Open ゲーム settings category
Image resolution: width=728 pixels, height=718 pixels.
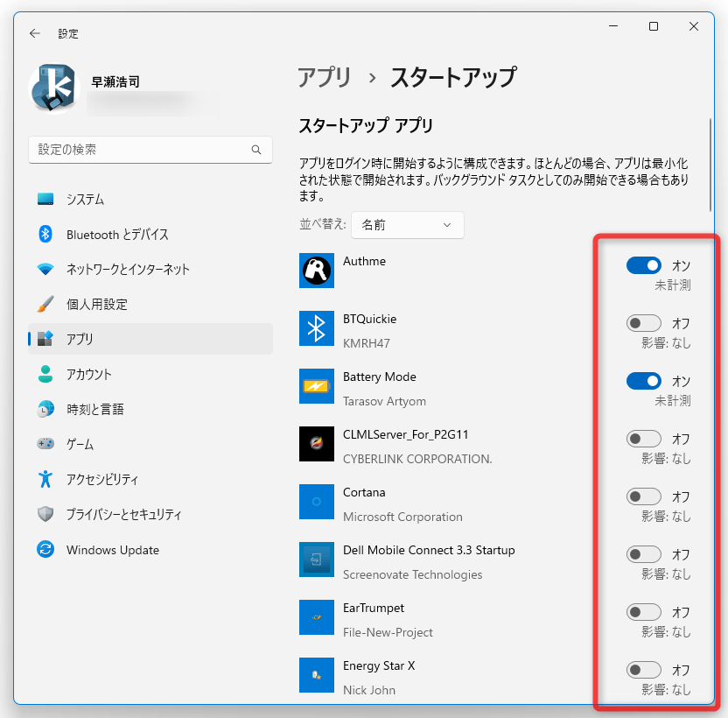(x=150, y=444)
